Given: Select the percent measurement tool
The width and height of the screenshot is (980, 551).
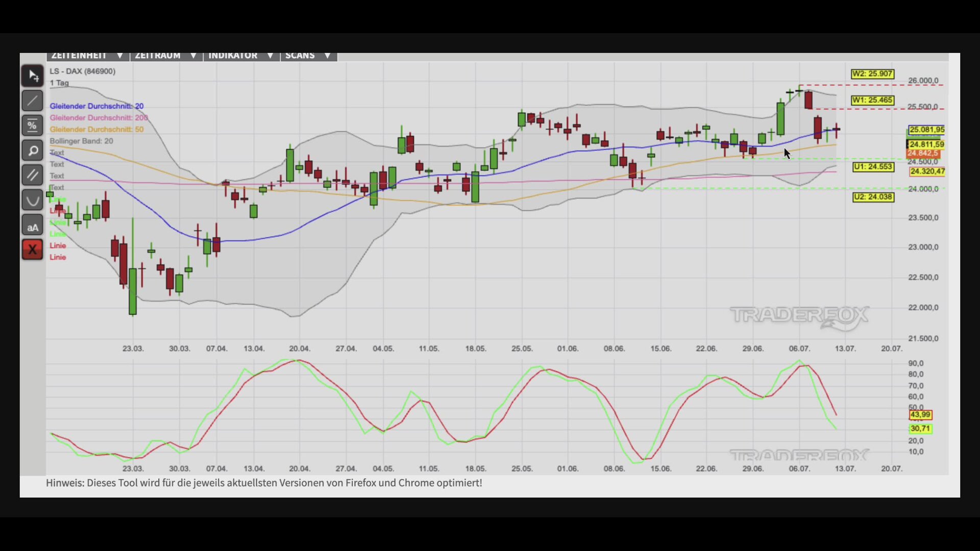Looking at the screenshot, I should pyautogui.click(x=32, y=126).
